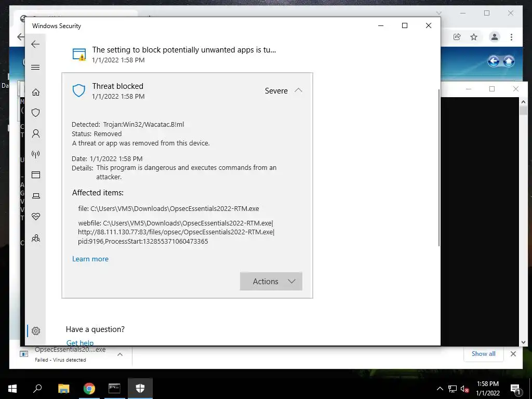Open download options chevron for OpsecEssentials file
Screen dimensions: 532x399
click(x=120, y=354)
